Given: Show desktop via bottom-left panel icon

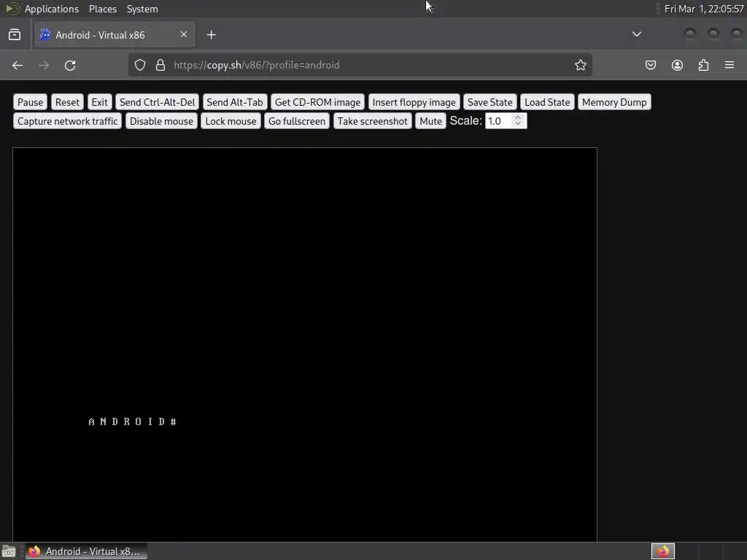Looking at the screenshot, I should [9, 551].
